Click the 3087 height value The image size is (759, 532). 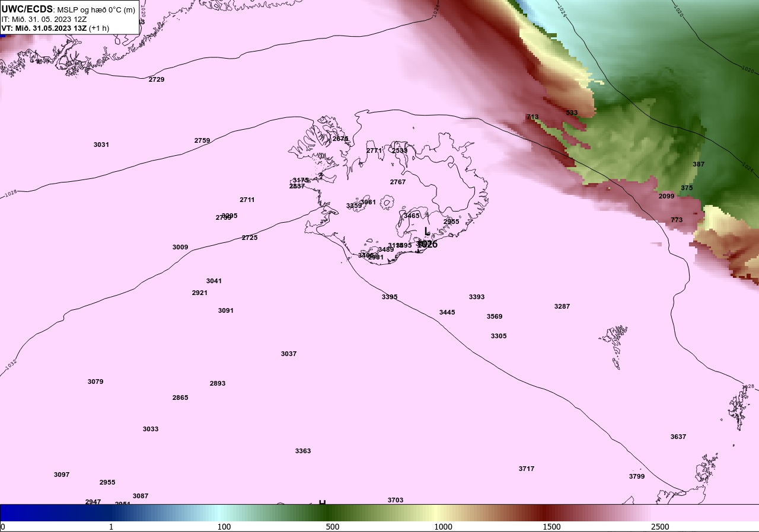pos(141,496)
